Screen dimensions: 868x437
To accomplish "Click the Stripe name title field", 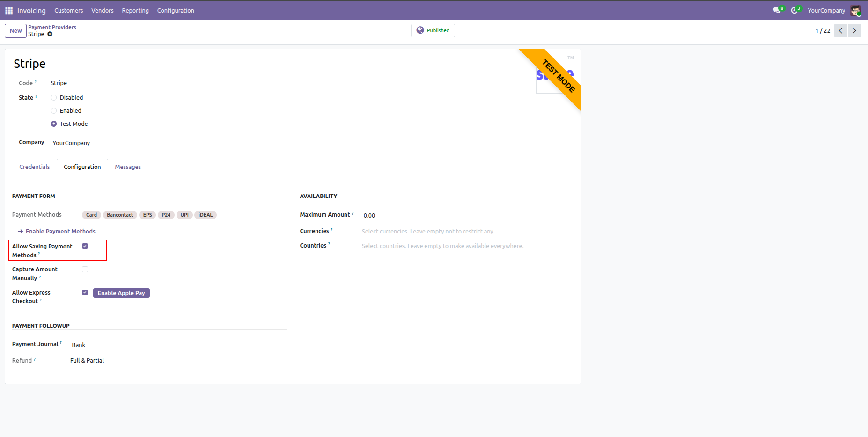I will 29,64.
